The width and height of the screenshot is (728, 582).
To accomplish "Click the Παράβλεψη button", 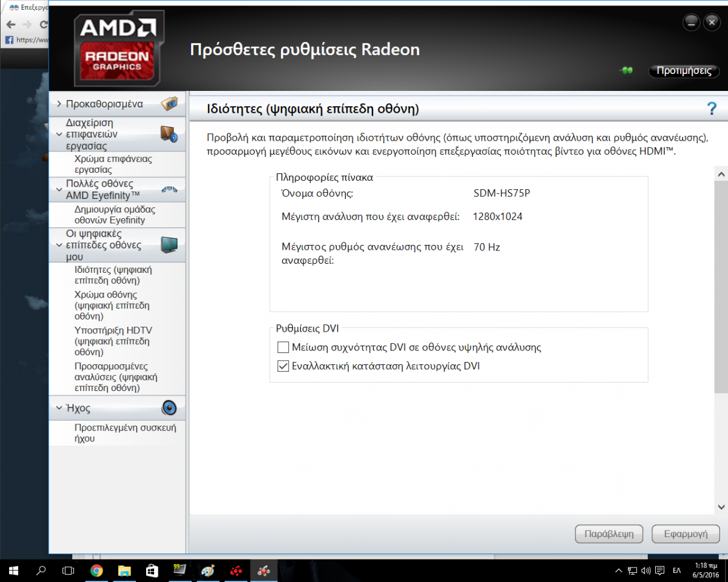I will [x=608, y=534].
